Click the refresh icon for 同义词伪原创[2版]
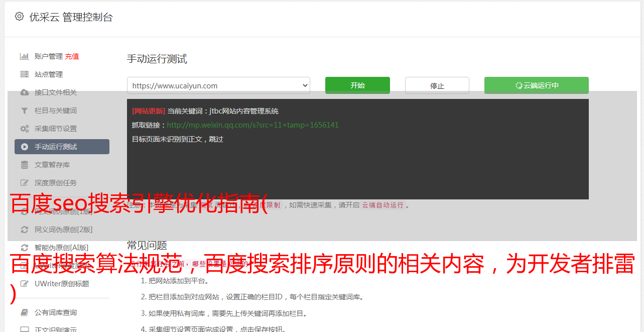The width and height of the screenshot is (644, 332). 24,230
